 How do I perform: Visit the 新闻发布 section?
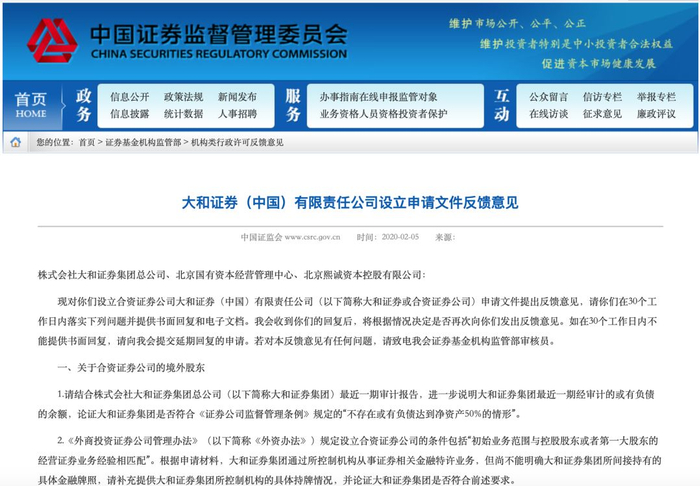point(237,97)
